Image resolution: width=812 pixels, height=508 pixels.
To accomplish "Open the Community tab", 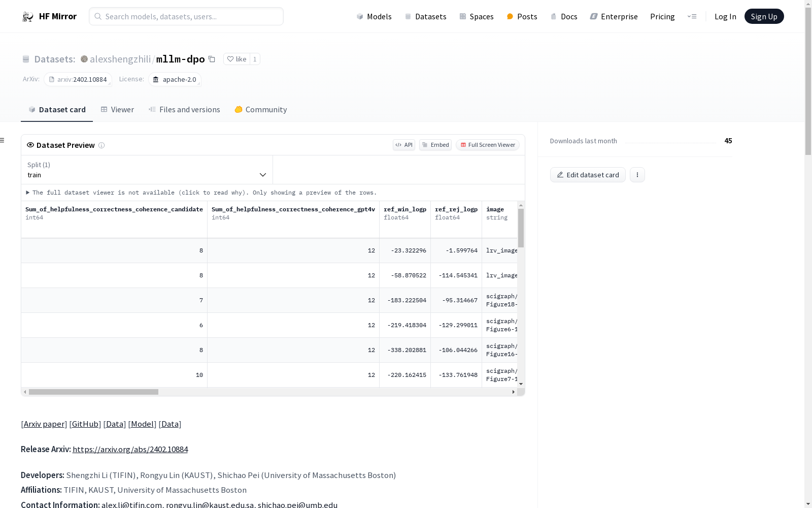I will point(261,110).
